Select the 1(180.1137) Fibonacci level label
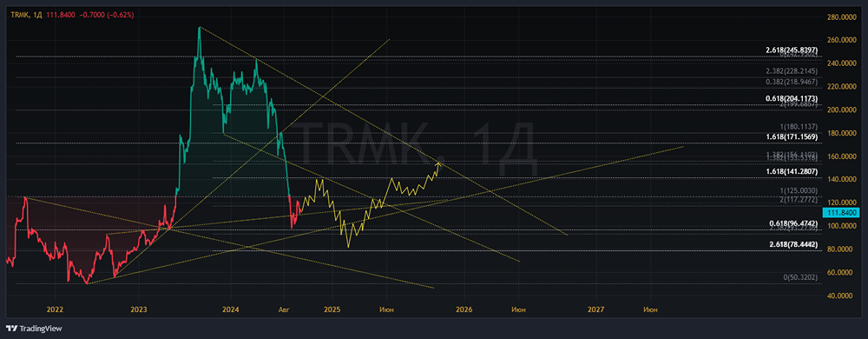The image size is (868, 339). point(798,126)
